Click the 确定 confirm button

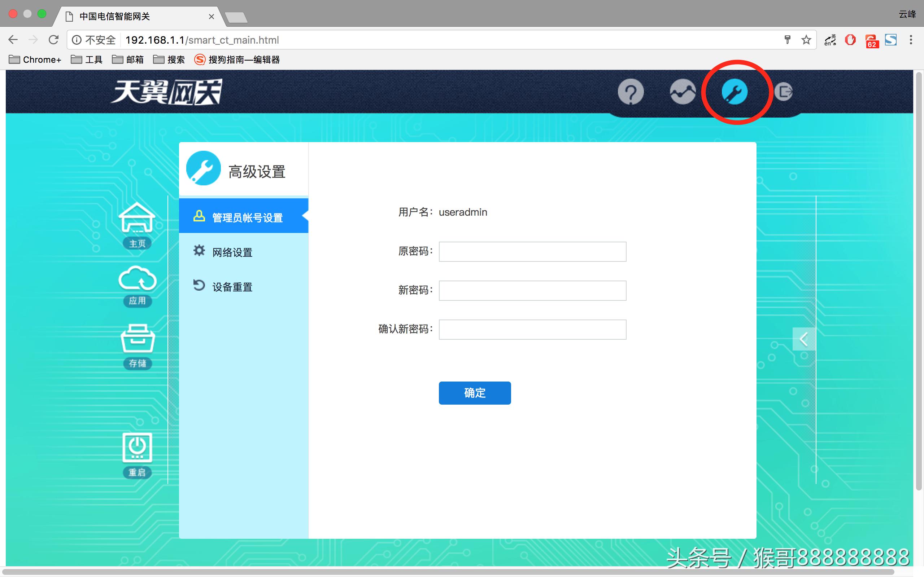(x=475, y=393)
